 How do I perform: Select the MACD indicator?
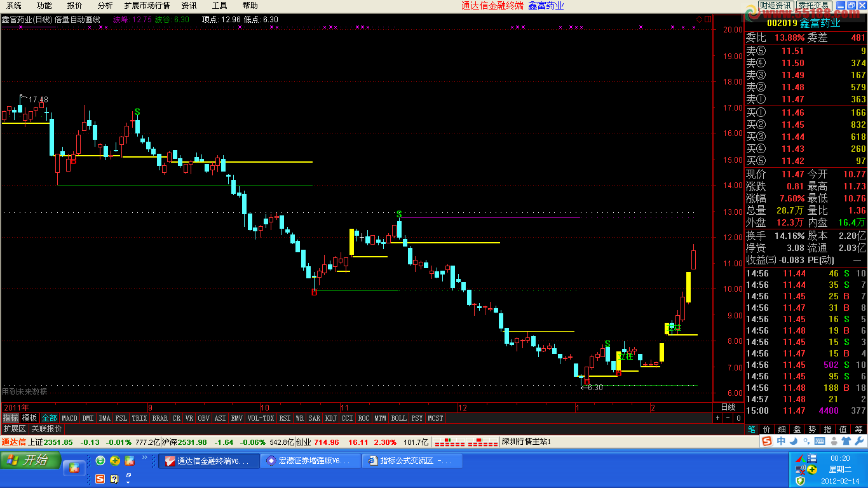(69, 418)
